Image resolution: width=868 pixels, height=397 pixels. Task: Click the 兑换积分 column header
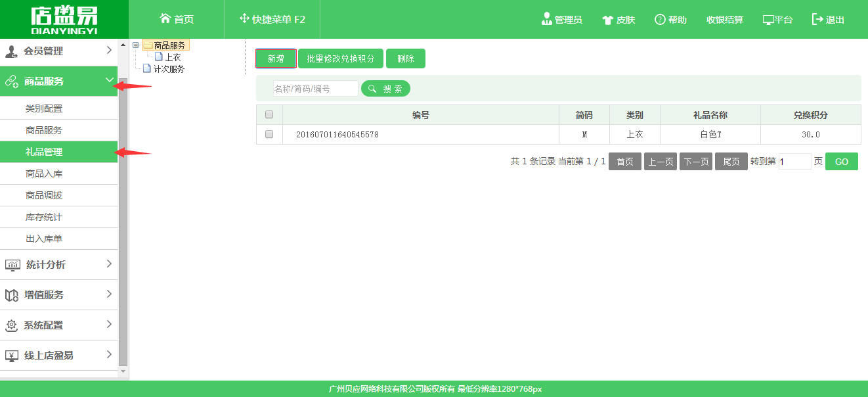pos(811,115)
